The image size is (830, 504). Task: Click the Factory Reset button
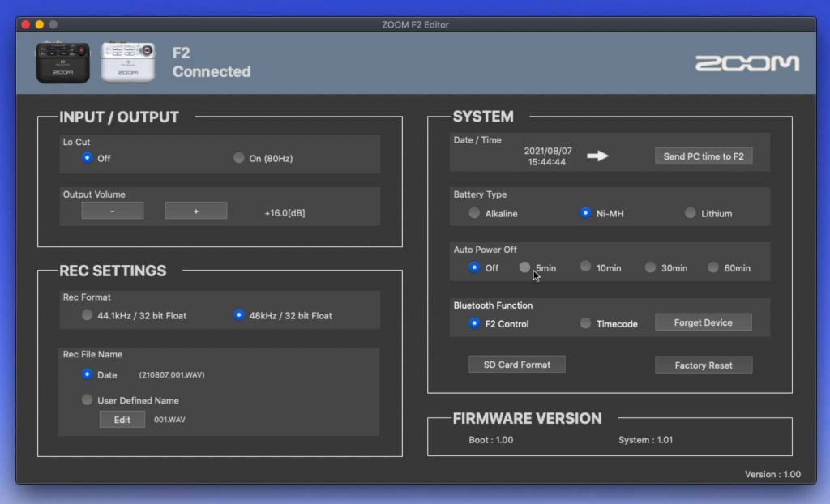pos(703,365)
